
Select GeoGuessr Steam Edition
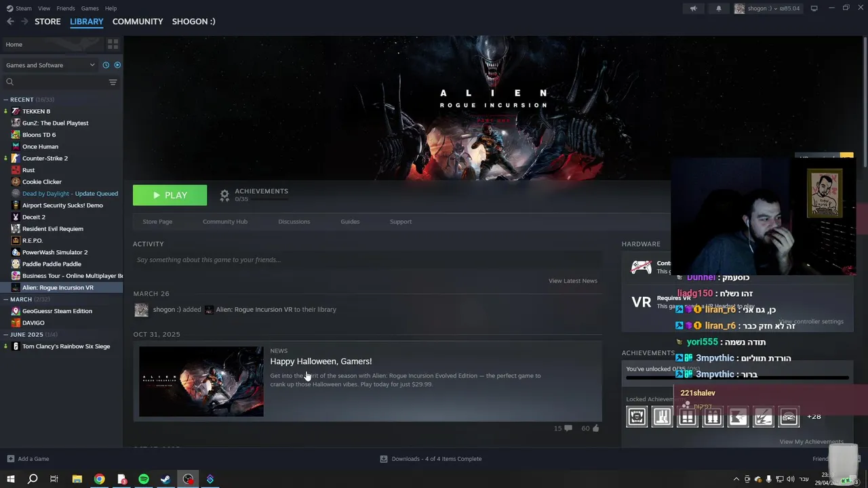57,311
